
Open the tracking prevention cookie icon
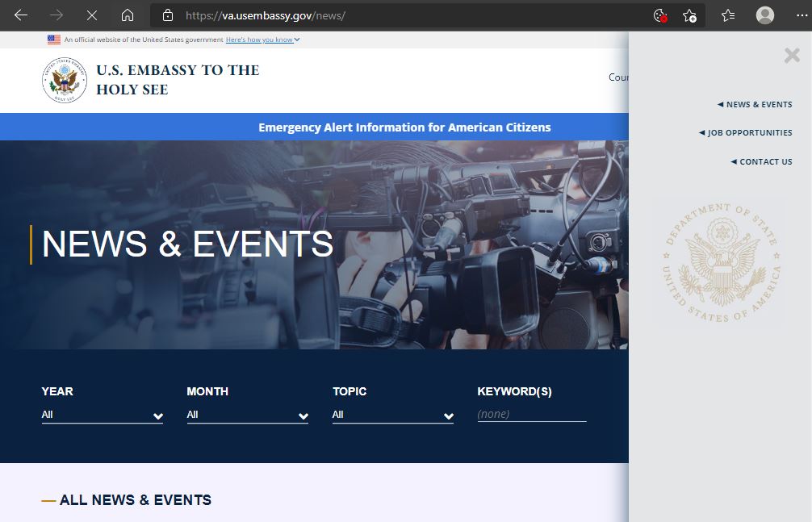[659, 15]
